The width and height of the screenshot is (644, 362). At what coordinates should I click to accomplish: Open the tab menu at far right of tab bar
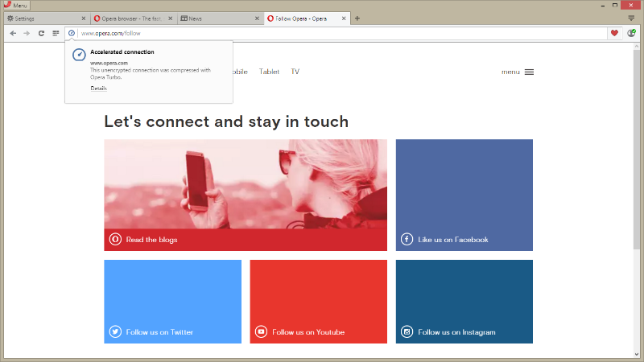point(631,18)
